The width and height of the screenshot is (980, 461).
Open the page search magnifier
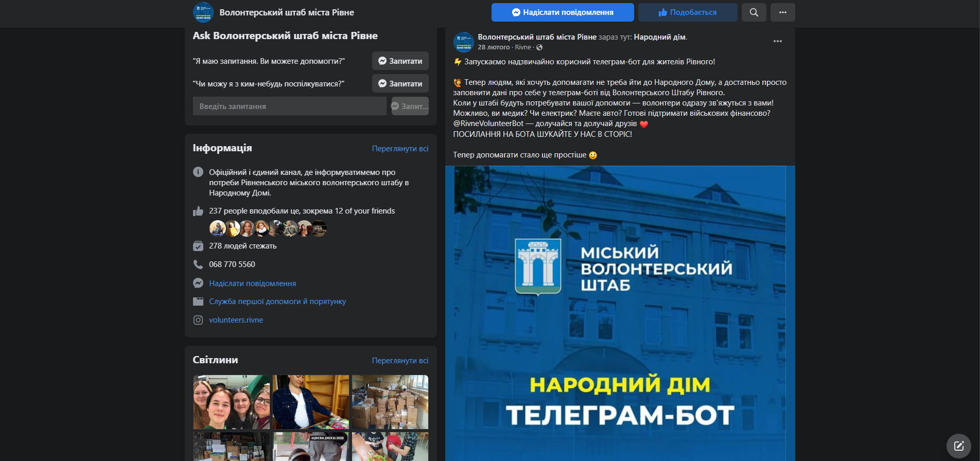coord(754,12)
